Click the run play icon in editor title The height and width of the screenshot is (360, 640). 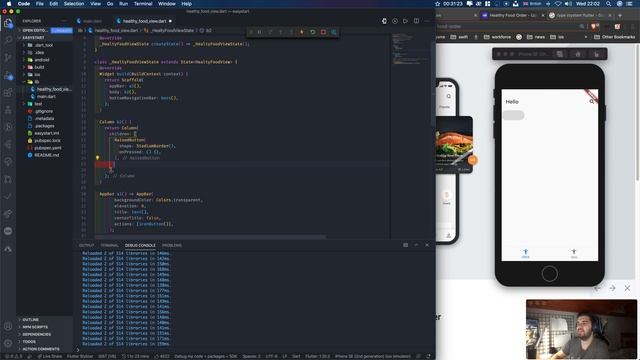click(x=405, y=21)
